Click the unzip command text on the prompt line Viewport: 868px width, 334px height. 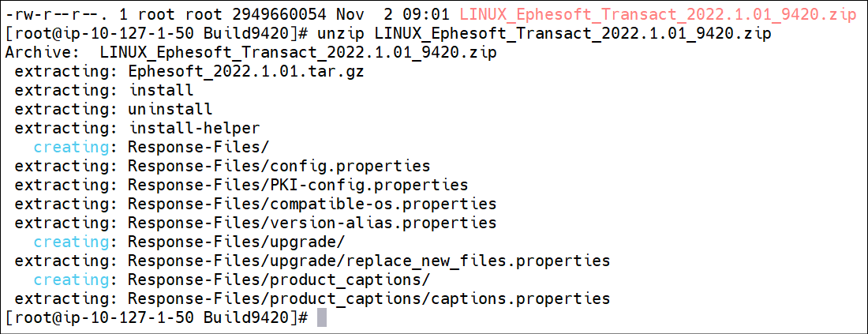coord(544,33)
